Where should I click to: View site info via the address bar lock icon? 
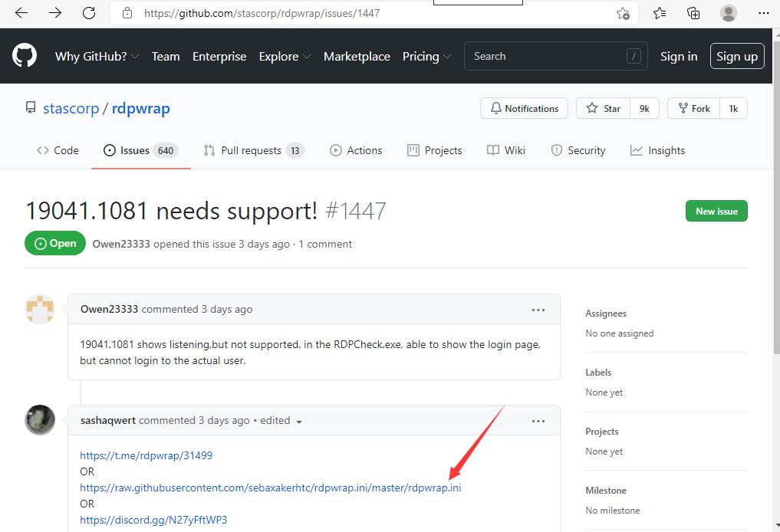(x=127, y=13)
